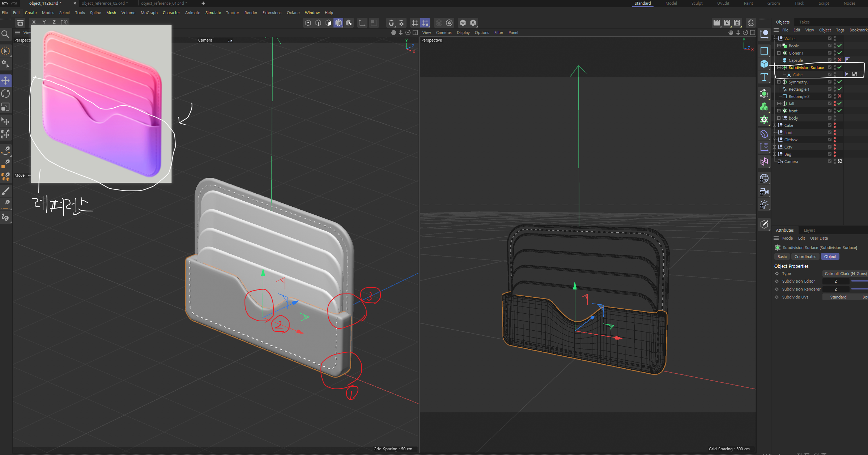Add a Camera object from palette
This screenshot has width=868, height=455.
[764, 192]
